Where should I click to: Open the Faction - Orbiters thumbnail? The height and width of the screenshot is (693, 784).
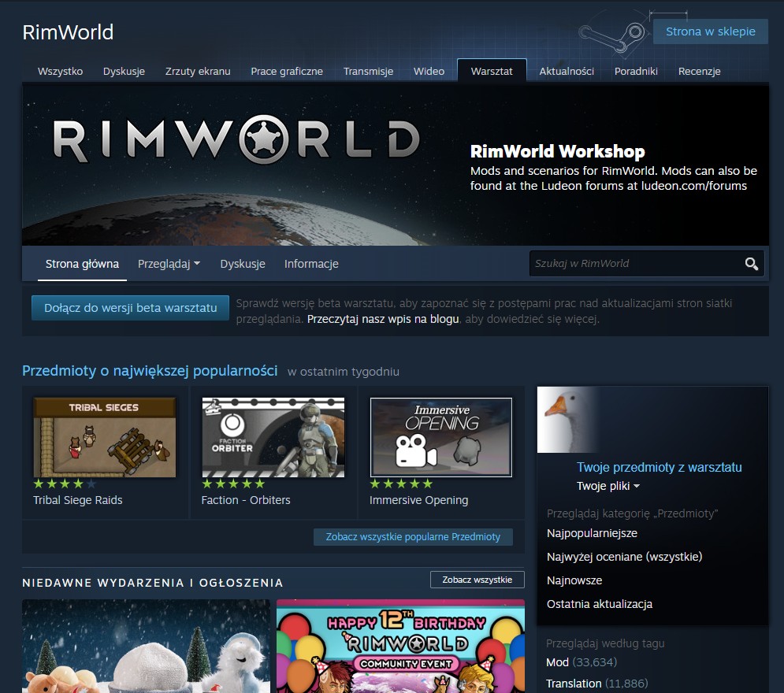(x=273, y=437)
